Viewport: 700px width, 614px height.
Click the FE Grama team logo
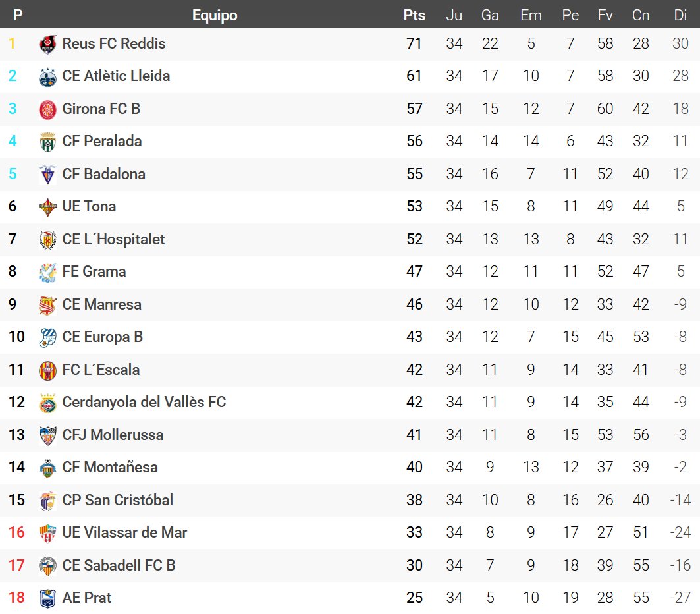[48, 273]
